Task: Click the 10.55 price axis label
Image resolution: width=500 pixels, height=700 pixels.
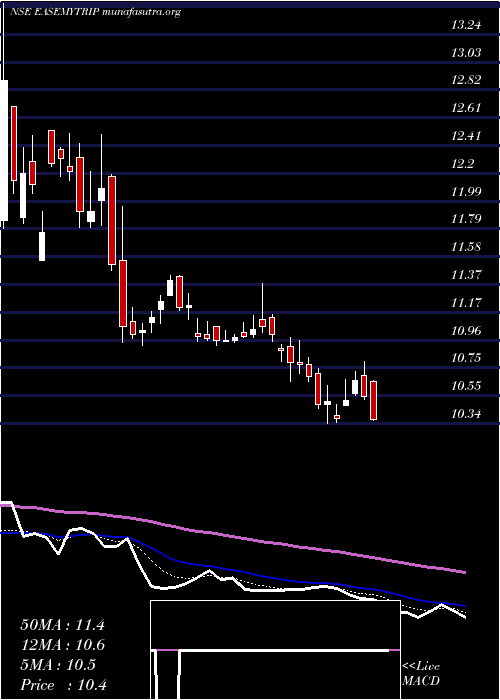Action: tap(466, 385)
